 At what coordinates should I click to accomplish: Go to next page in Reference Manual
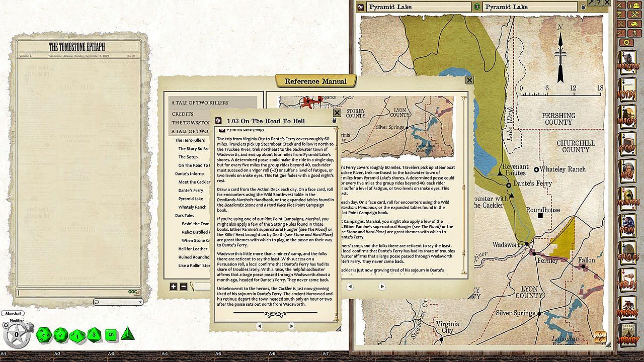(381, 287)
